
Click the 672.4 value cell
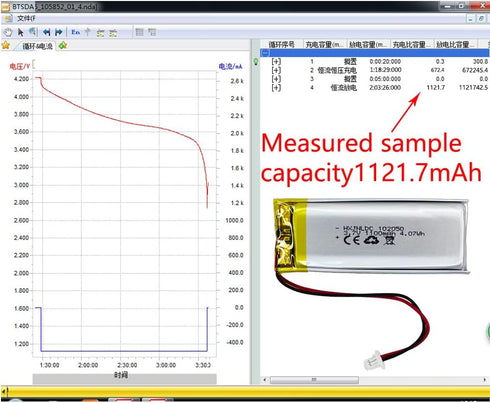(437, 70)
